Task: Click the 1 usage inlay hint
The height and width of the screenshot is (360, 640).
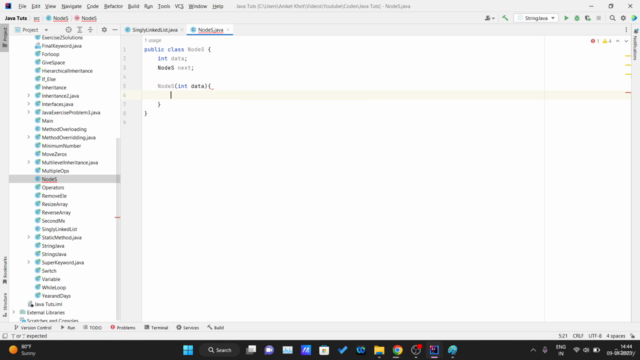Action: click(x=153, y=40)
